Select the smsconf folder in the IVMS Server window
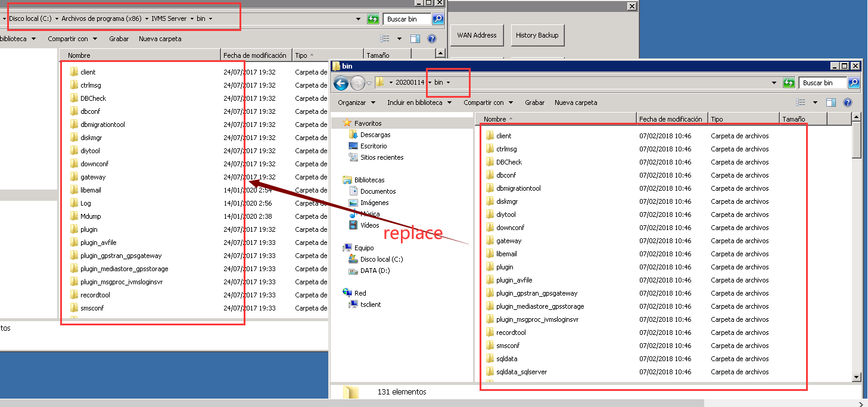Viewport: 868px width, 407px height. tap(87, 308)
